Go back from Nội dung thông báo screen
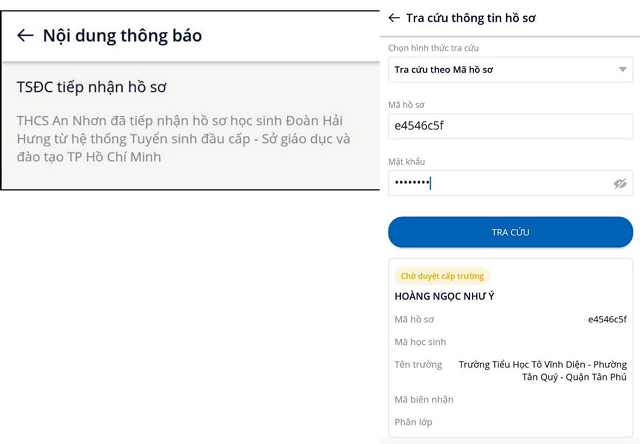The image size is (640, 444). click(25, 36)
